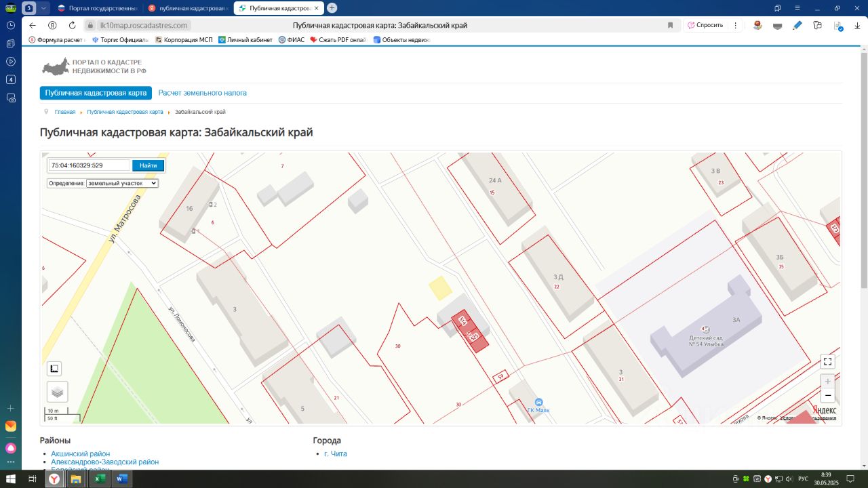868x488 pixels.
Task: Open the orange Yandex mail sidebar icon
Action: click(11, 426)
